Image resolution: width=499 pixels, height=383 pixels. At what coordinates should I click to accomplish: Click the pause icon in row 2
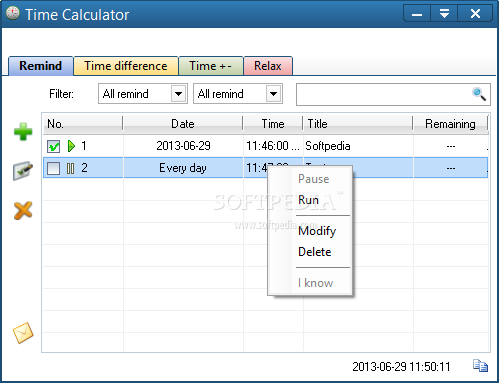point(70,168)
